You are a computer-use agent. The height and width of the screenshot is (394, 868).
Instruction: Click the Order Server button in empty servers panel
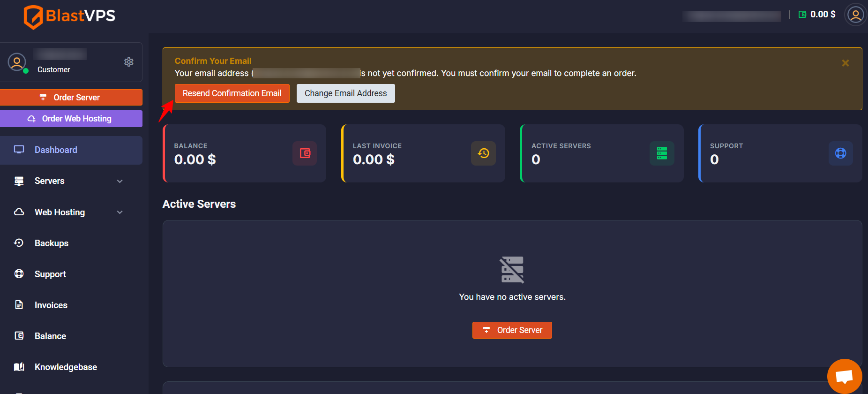click(x=512, y=330)
